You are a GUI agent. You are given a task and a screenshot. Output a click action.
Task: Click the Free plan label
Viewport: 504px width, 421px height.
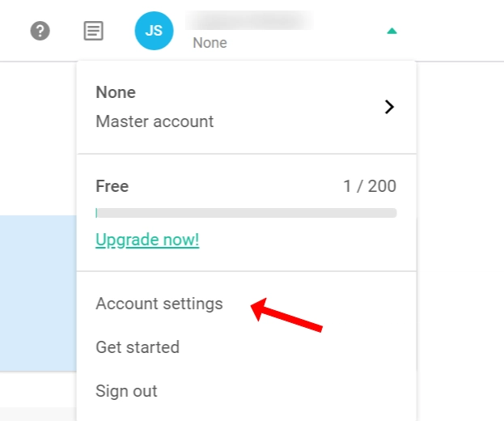(x=112, y=186)
